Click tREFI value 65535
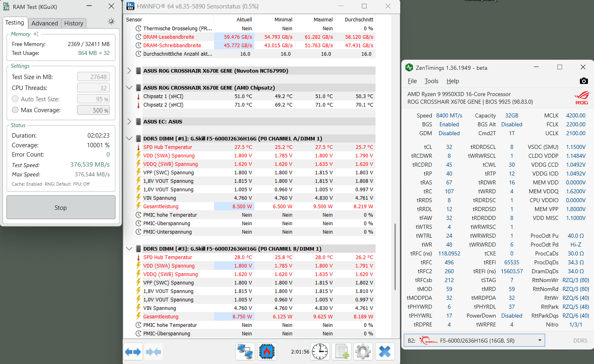This screenshot has height=364, width=594. [x=512, y=262]
